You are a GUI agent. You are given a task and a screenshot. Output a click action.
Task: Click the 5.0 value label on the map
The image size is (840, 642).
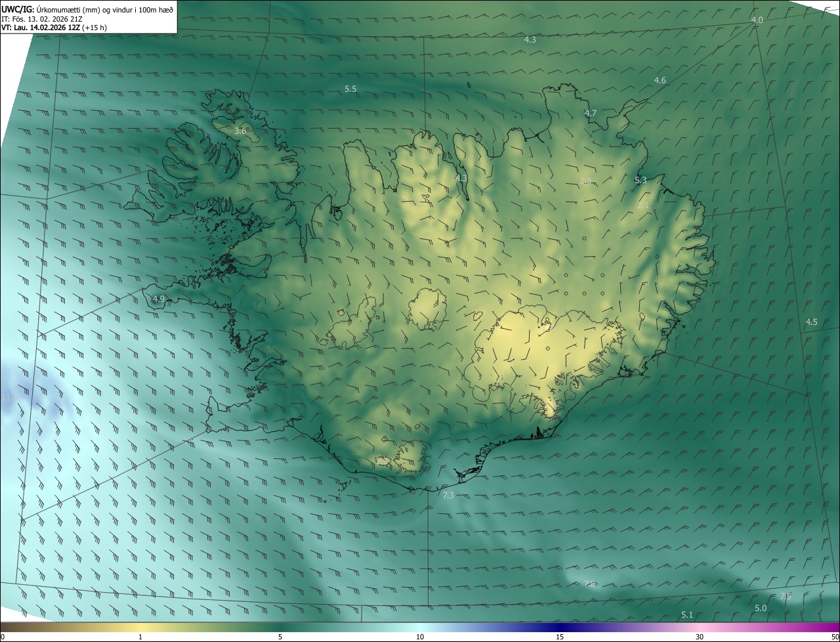tap(760, 608)
